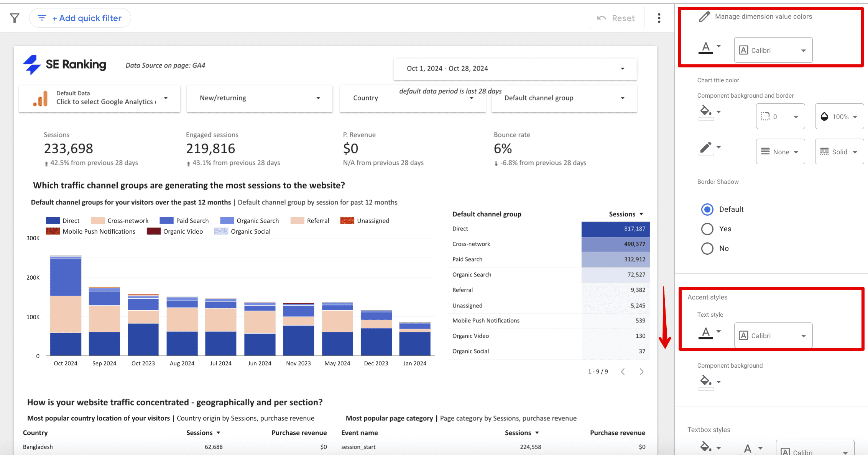Open Accent styles text color picker
This screenshot has height=455, width=868.
coord(709,333)
